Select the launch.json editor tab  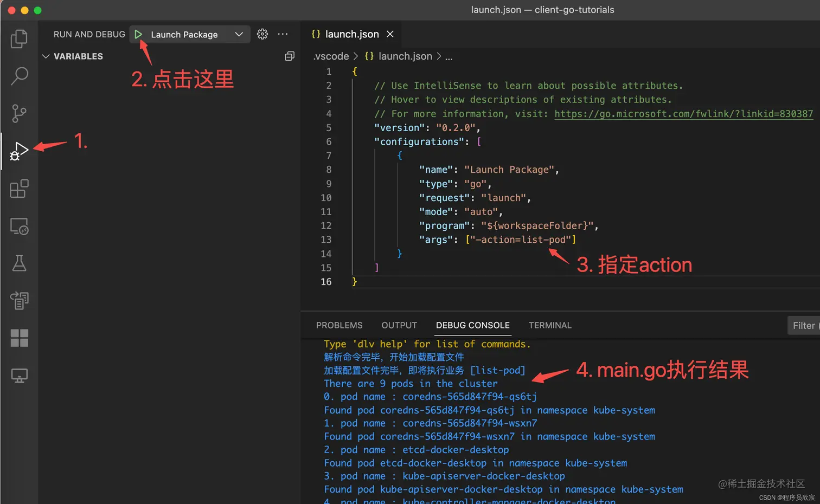[x=352, y=34]
